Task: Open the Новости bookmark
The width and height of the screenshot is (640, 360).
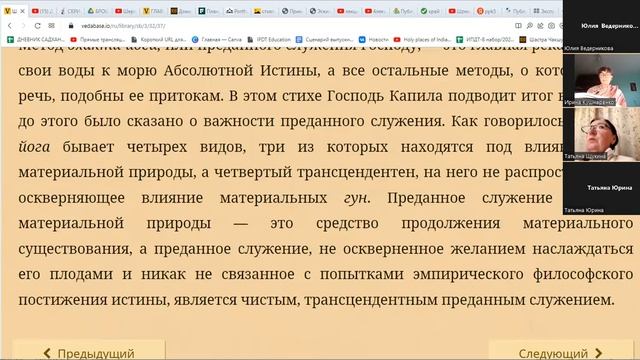Action: [x=374, y=40]
